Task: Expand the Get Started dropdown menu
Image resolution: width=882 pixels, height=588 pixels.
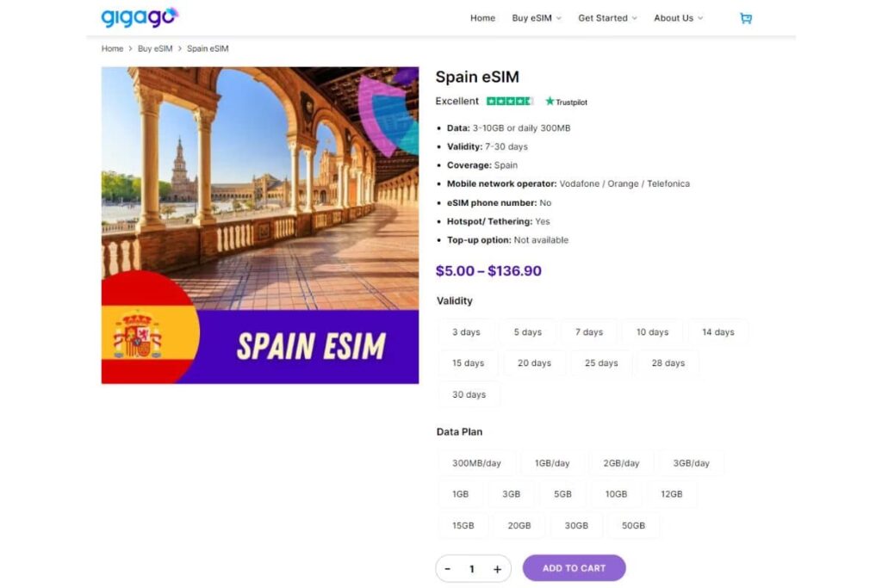Action: [x=607, y=18]
